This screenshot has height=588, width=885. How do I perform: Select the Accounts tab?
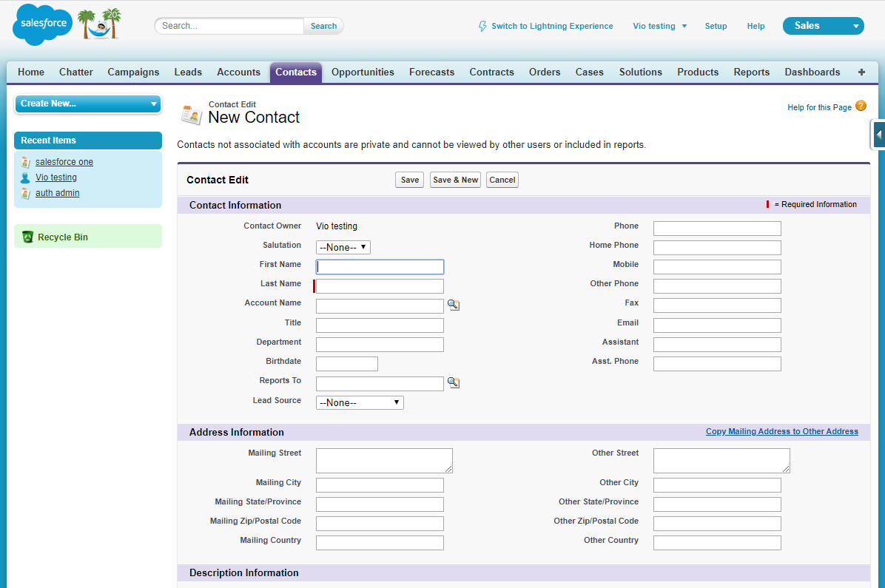tap(239, 72)
